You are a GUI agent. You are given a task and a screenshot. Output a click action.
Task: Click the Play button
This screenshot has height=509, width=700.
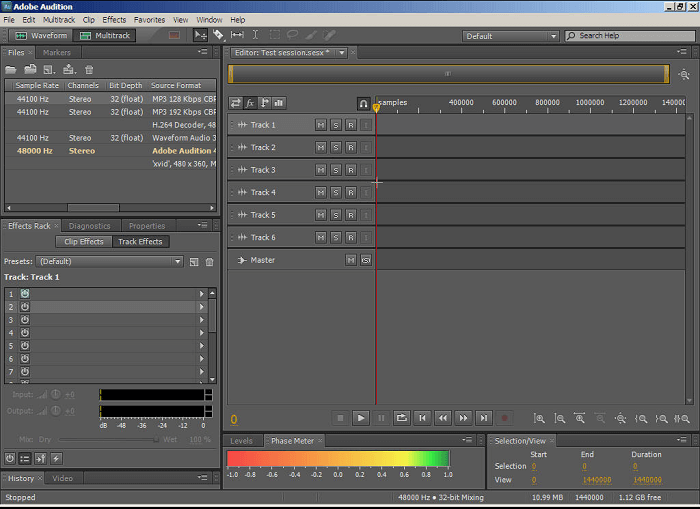[x=361, y=418]
